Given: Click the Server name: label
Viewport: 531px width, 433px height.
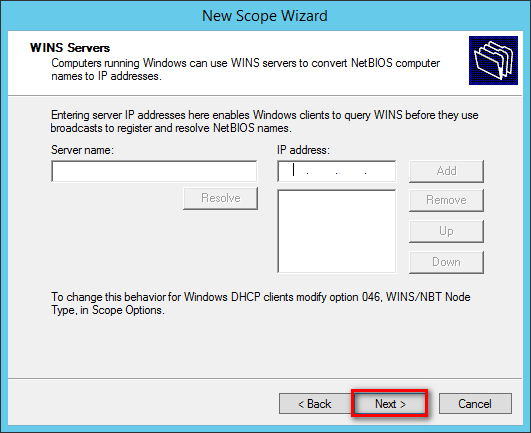Looking at the screenshot, I should click(82, 150).
